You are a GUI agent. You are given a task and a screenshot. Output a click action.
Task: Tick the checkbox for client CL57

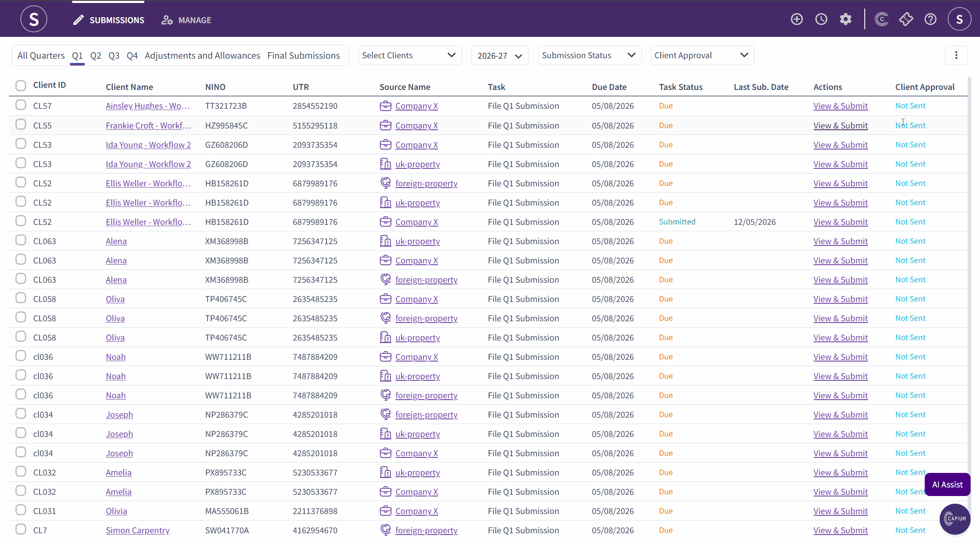pos(21,105)
